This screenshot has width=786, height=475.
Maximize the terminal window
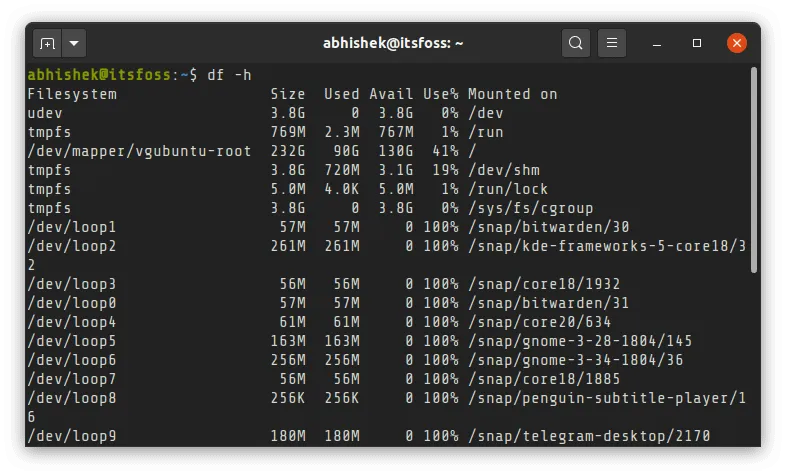click(697, 43)
